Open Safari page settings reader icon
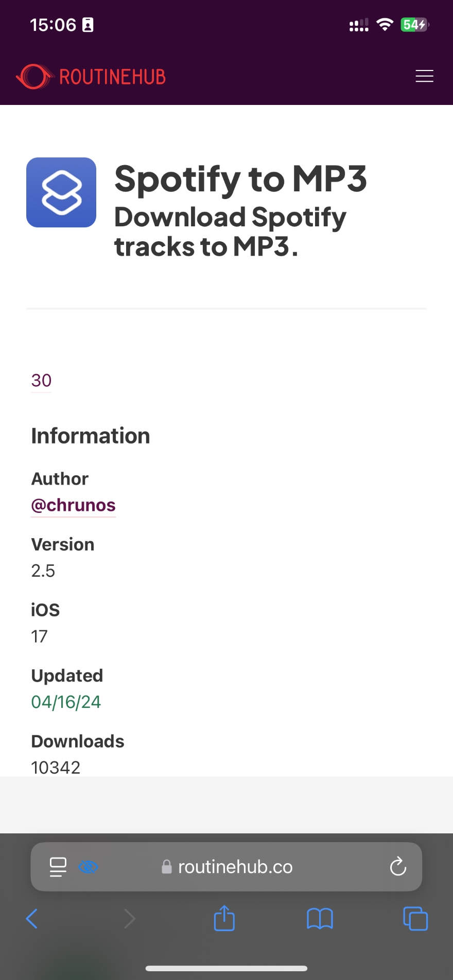Screen dimensions: 453x980 tap(58, 867)
